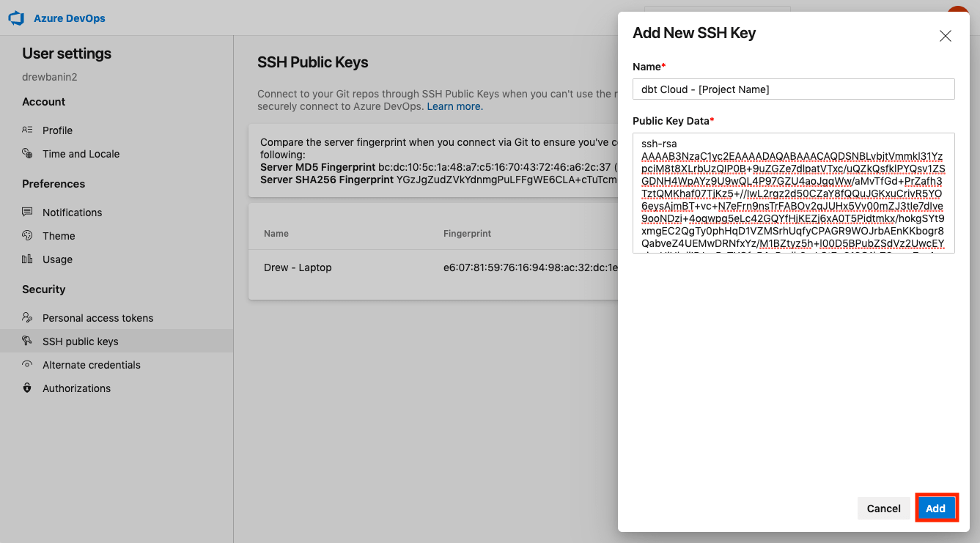Cancel the Add New SSH Key dialog
Image resolution: width=980 pixels, height=543 pixels.
click(x=883, y=508)
